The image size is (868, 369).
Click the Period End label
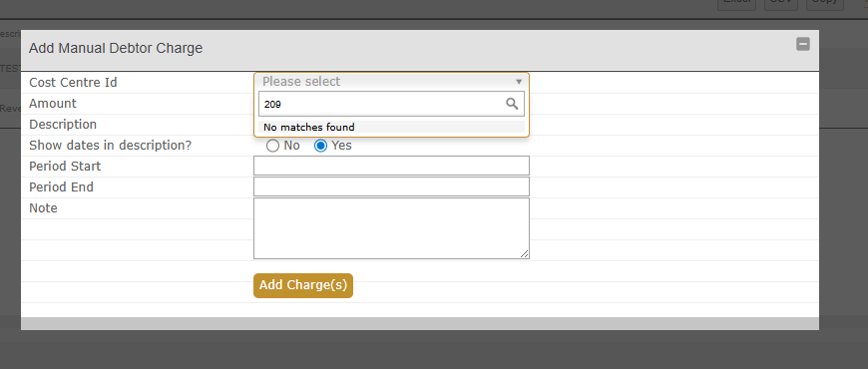coord(61,187)
